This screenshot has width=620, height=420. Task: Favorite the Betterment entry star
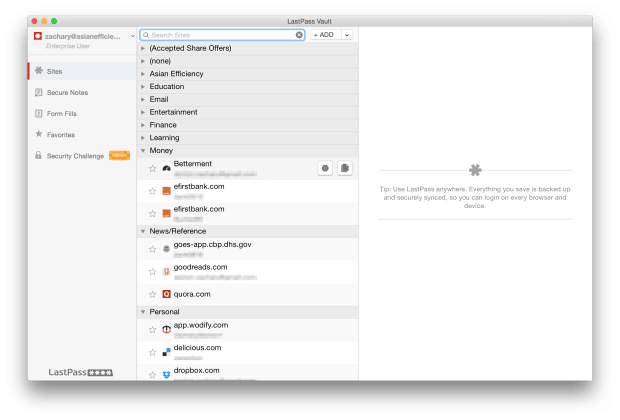pos(152,168)
